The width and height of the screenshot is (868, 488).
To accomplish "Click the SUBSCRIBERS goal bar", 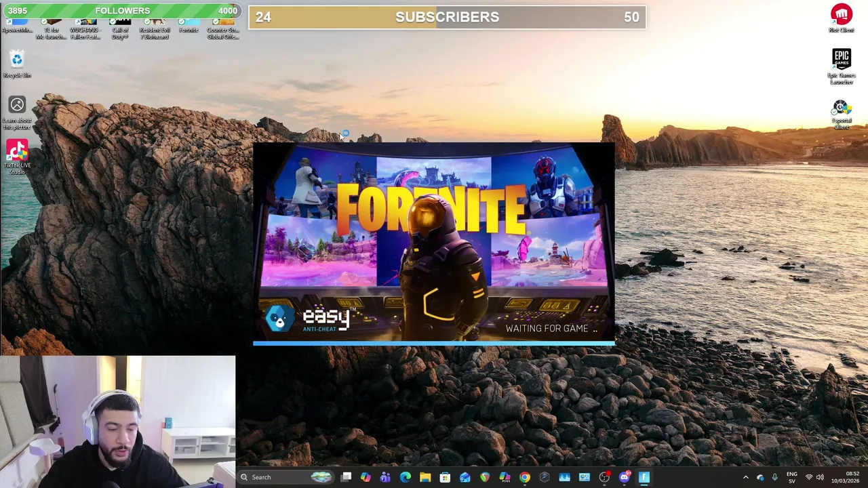I will point(447,18).
